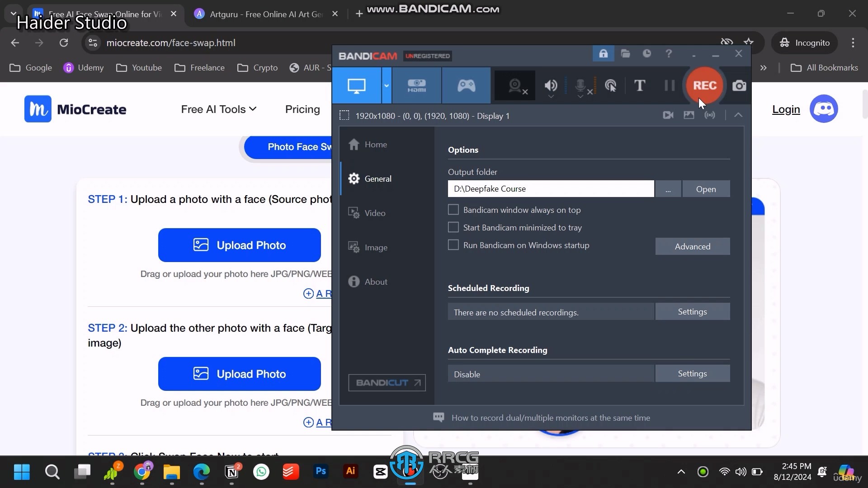Screen dimensions: 868x488
Task: Click the selection rectangle icon beside 1920x1080
Action: (x=344, y=116)
